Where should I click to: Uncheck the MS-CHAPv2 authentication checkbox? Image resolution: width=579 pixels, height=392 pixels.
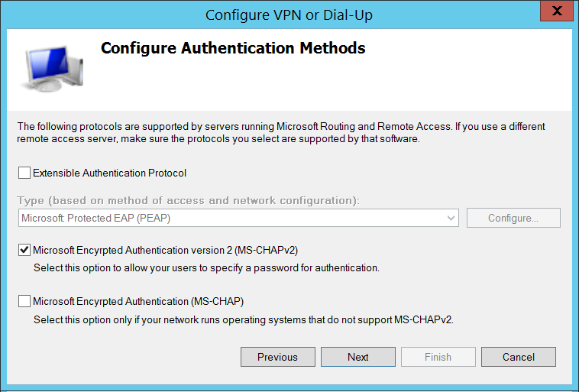pos(24,250)
